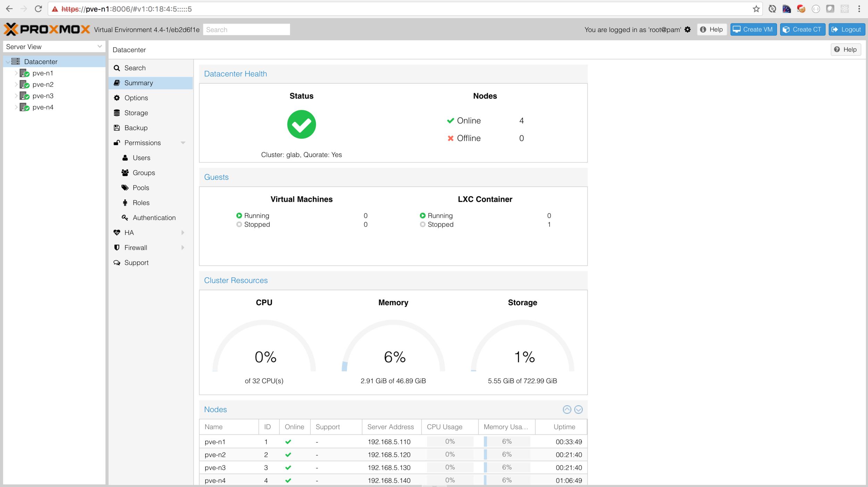Click the pve-n3 node icon

click(x=25, y=96)
